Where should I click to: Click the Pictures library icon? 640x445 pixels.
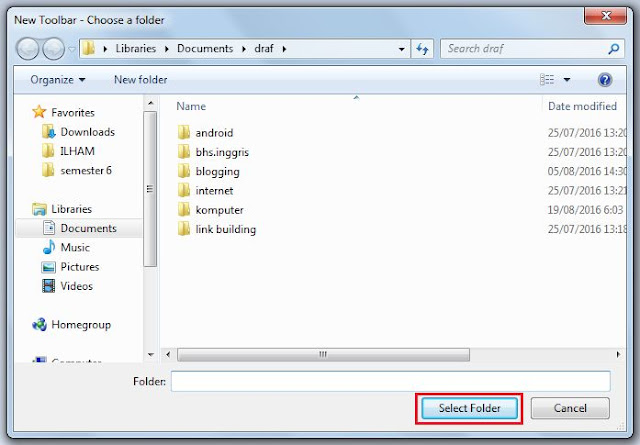click(x=49, y=267)
